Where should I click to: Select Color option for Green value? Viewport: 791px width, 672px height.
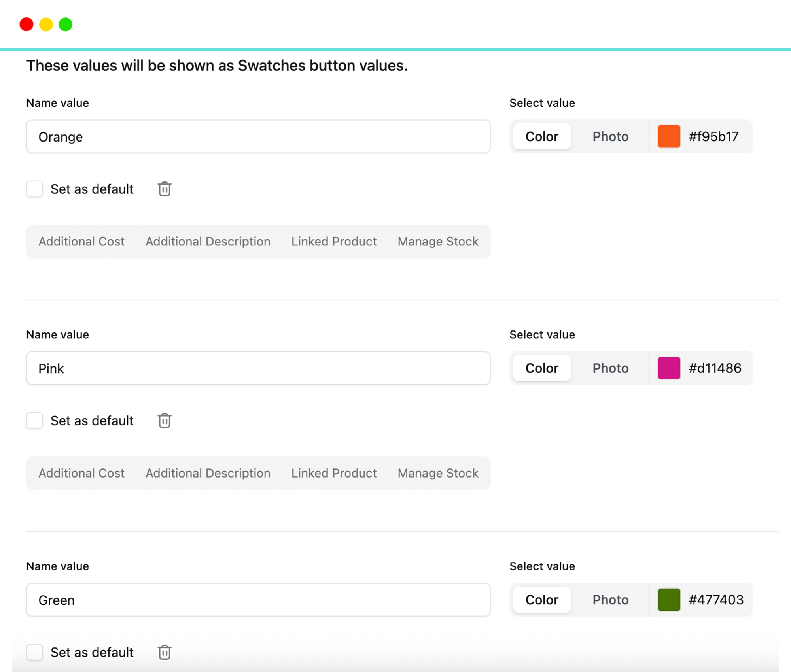point(542,600)
